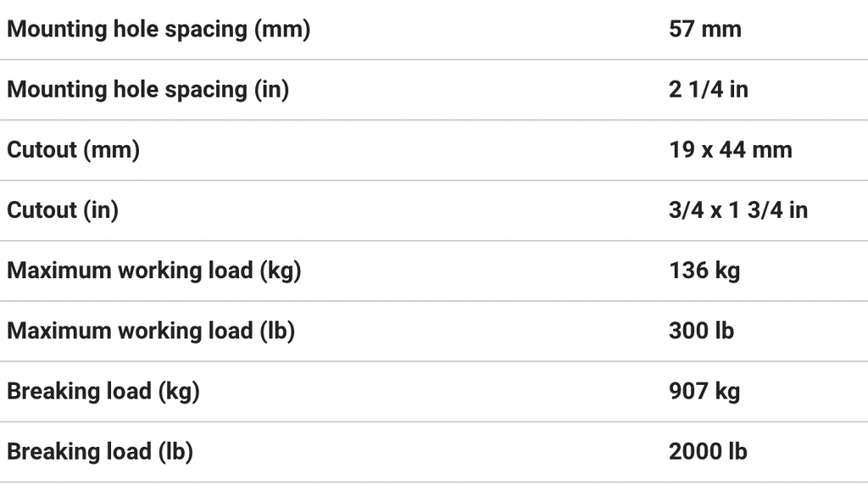Select the 2000 lb value
This screenshot has height=502, width=868.
(708, 452)
